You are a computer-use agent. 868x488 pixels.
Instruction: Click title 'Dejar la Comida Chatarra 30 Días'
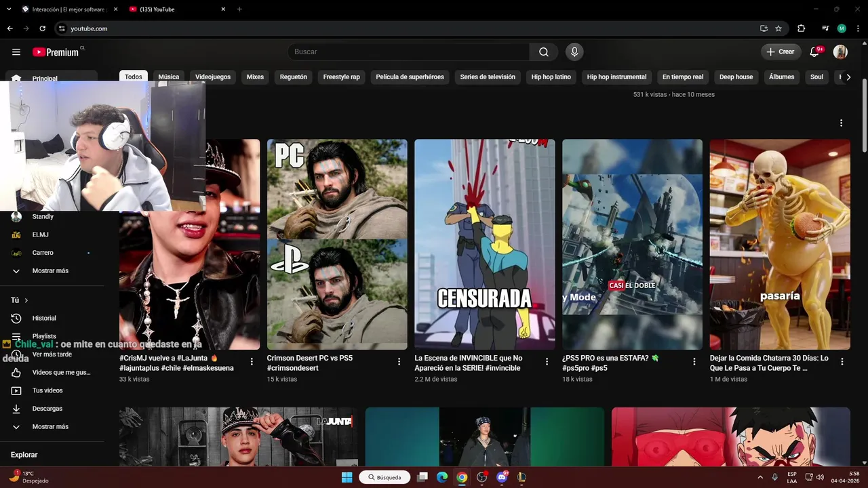pos(769,363)
